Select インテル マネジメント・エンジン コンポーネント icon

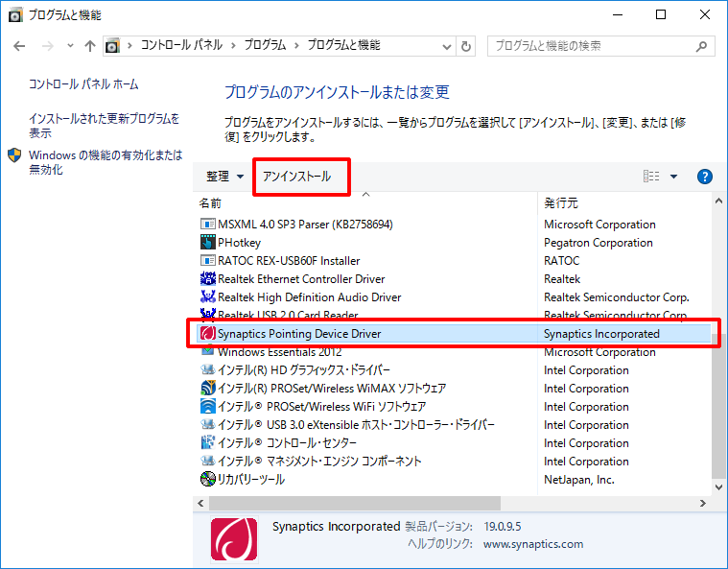point(207,461)
